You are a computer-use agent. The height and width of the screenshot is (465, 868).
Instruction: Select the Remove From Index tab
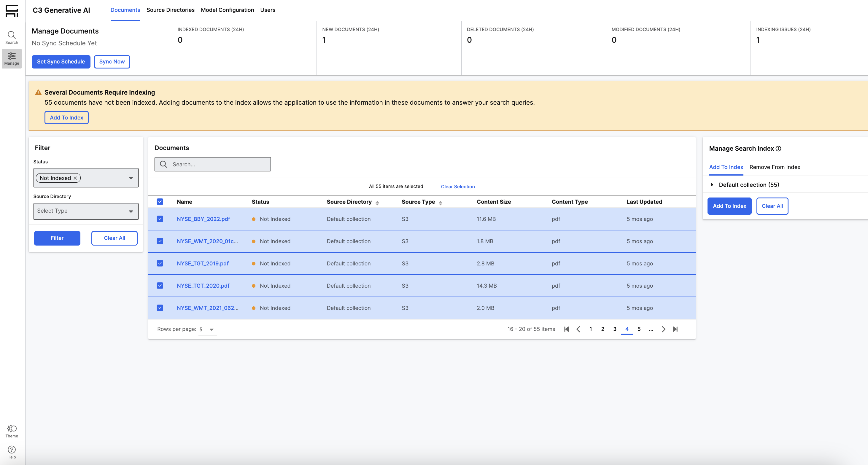click(774, 167)
